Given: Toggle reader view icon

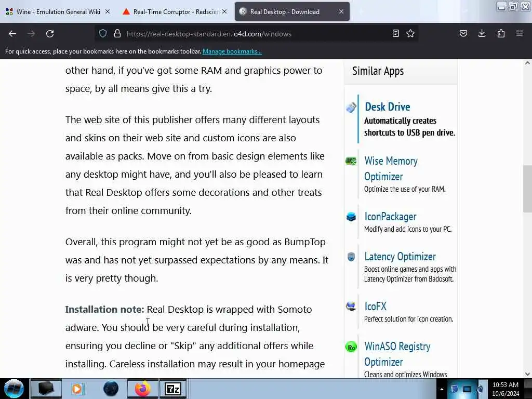Looking at the screenshot, I should (395, 34).
